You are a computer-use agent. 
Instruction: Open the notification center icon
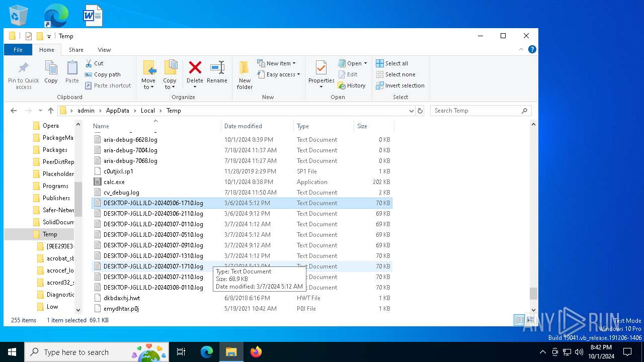tap(627, 352)
